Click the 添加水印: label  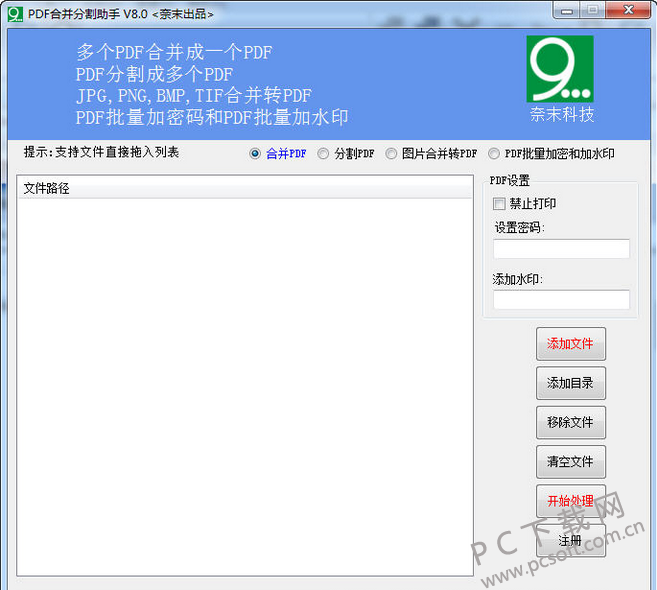(517, 279)
